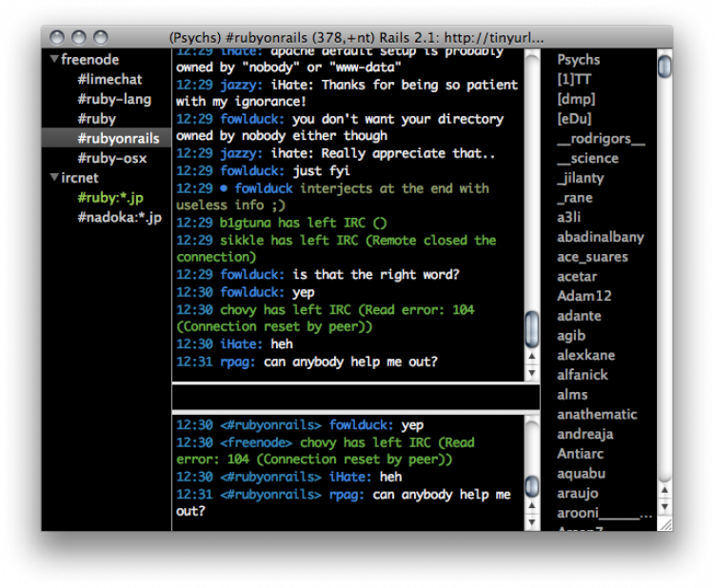
Task: Select user _jilanty in member list
Action: tap(581, 178)
